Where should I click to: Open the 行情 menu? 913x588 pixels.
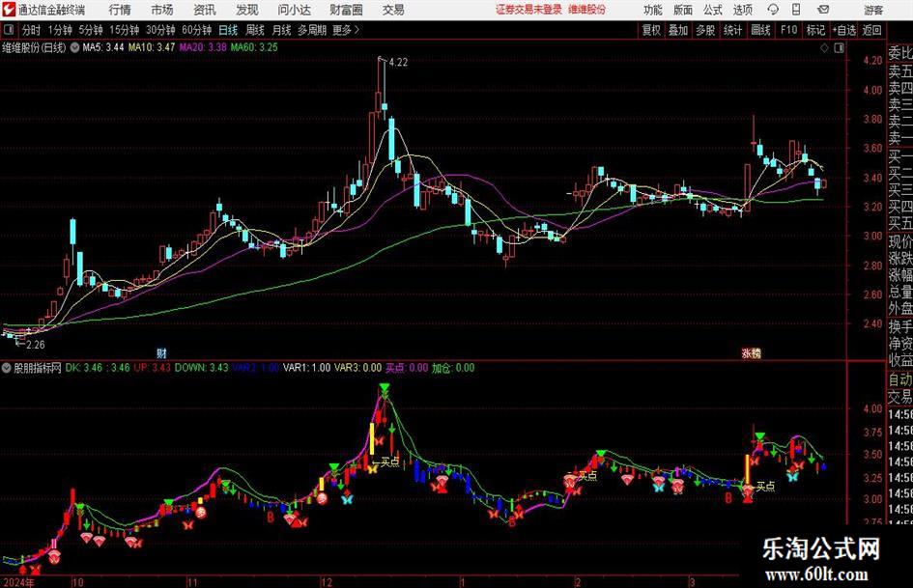coord(120,10)
